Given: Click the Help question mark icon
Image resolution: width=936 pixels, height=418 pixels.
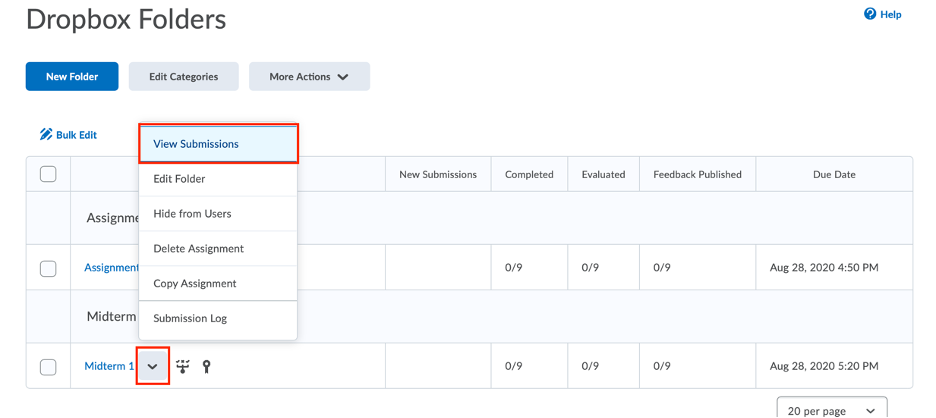Looking at the screenshot, I should pos(870,14).
